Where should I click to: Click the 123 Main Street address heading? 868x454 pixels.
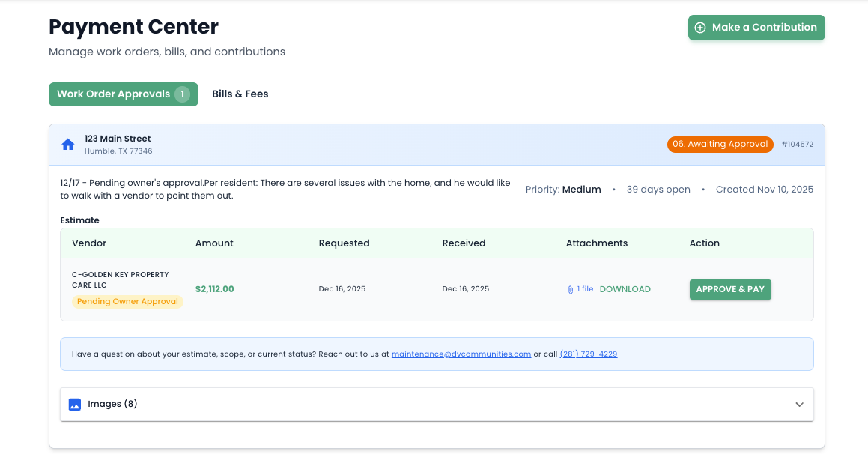[118, 139]
